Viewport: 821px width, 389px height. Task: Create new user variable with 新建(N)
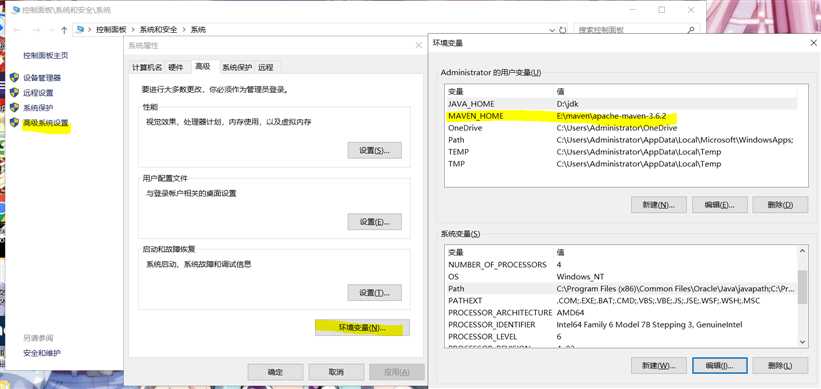pyautogui.click(x=659, y=205)
